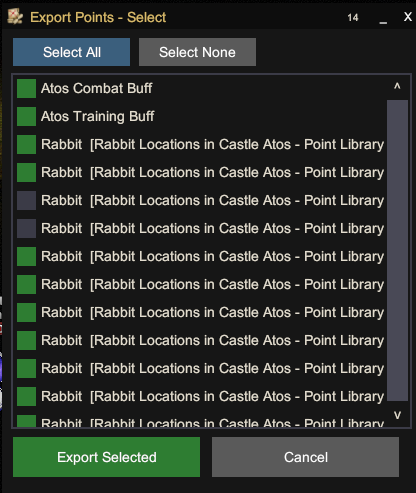Viewport: 416px width, 493px height.
Task: Click the scrollbar down arrow
Action: [x=397, y=415]
